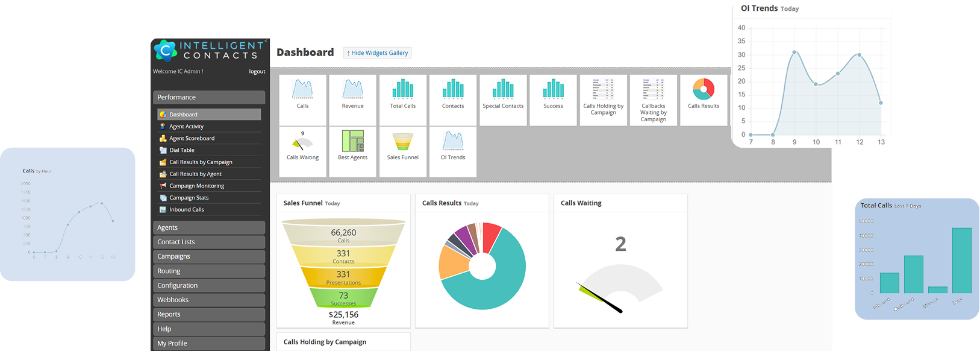The image size is (980, 351).
Task: Select the OI Trends widget icon
Action: pyautogui.click(x=452, y=146)
